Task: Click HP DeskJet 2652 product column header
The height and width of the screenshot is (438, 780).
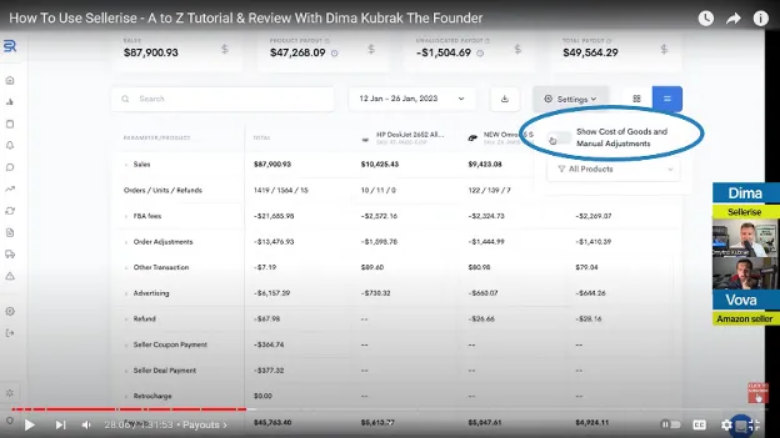Action: tap(403, 138)
